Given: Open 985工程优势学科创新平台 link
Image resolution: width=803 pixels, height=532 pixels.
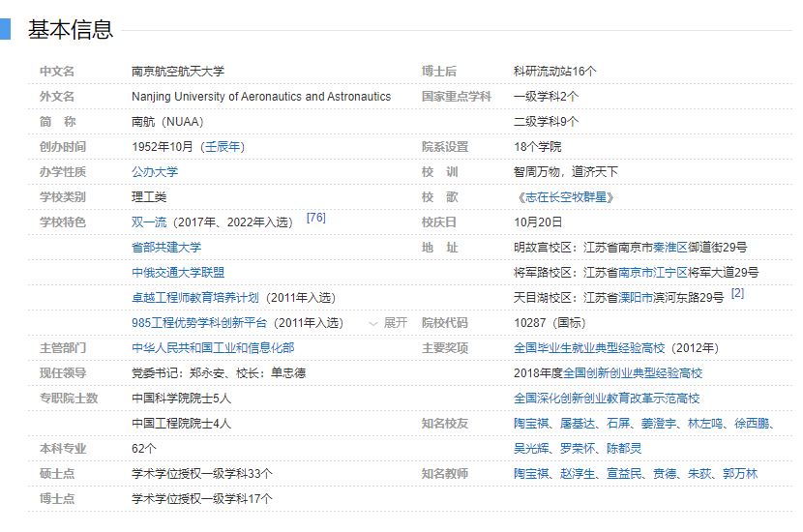Looking at the screenshot, I should (201, 323).
